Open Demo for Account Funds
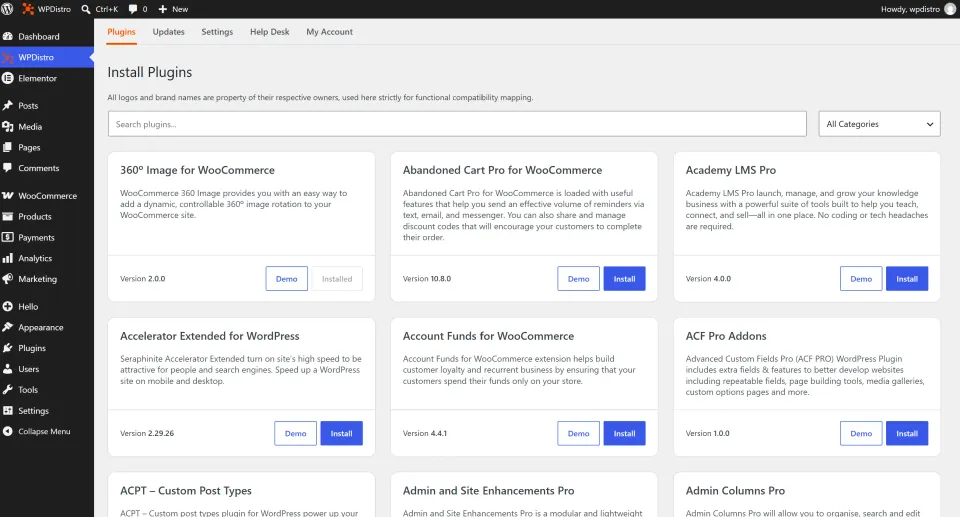Image resolution: width=960 pixels, height=517 pixels. (578, 433)
